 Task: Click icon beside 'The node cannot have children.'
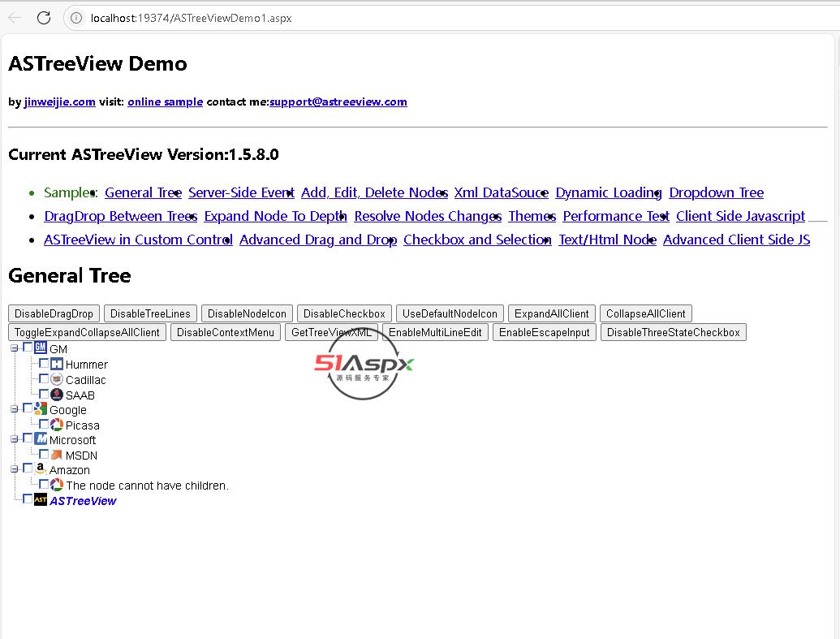click(x=57, y=485)
